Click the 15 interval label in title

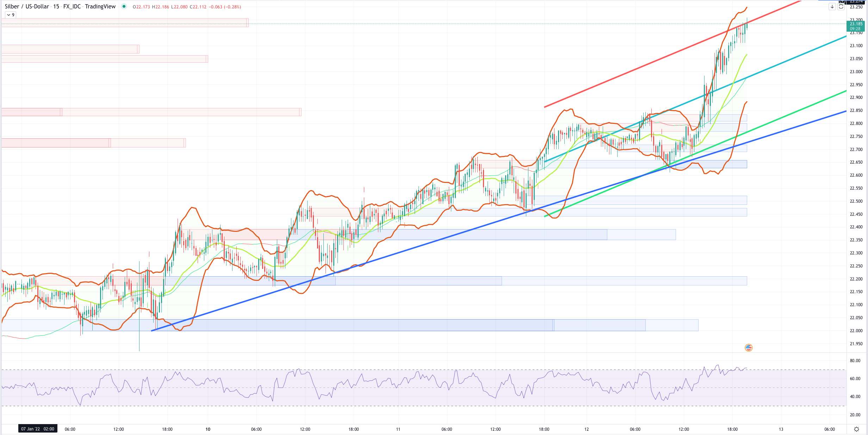point(56,6)
